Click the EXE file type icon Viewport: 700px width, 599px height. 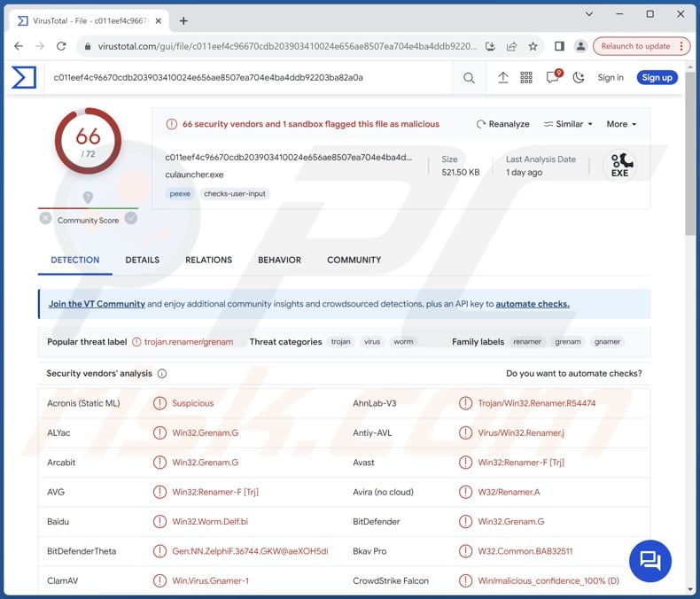tap(619, 165)
